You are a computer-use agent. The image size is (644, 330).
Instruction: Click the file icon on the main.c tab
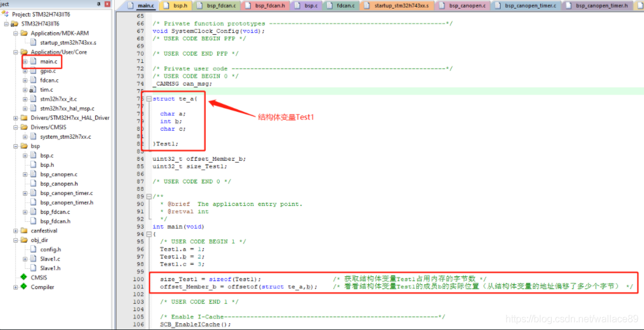point(131,5)
